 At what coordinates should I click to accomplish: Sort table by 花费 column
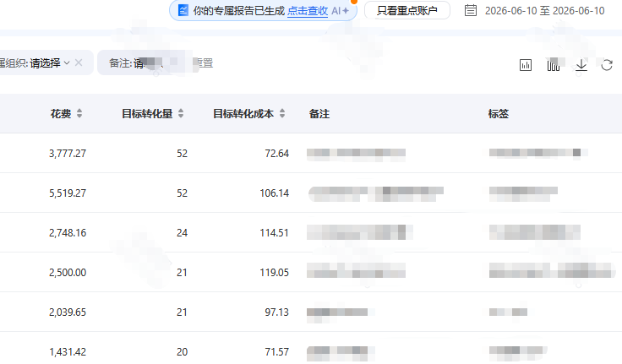point(79,113)
